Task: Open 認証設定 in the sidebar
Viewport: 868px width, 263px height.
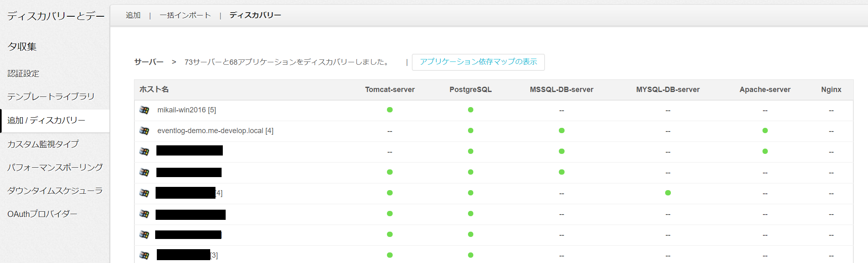Action: click(23, 74)
